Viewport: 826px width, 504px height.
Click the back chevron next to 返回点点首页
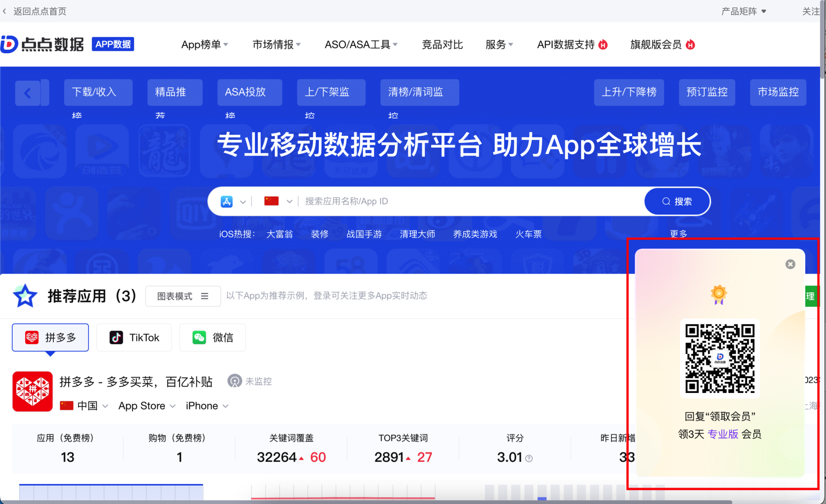[4, 11]
